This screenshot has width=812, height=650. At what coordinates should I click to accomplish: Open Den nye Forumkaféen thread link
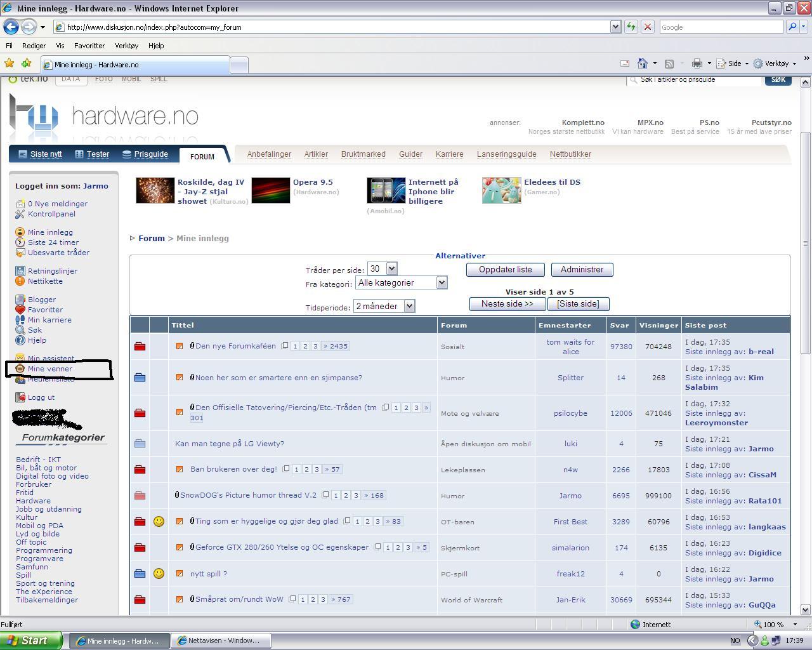click(x=235, y=346)
